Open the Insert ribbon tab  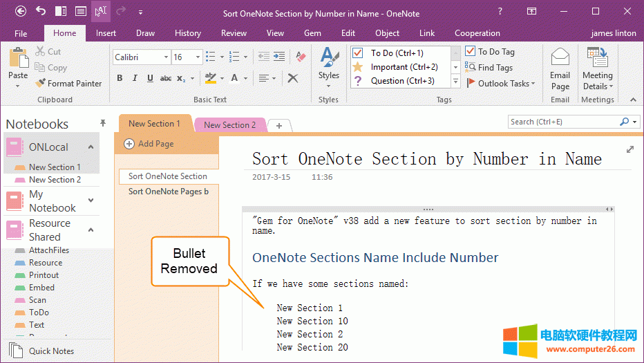click(106, 33)
